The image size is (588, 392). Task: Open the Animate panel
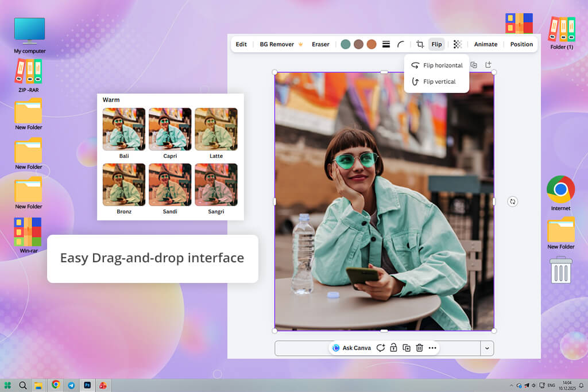(486, 44)
